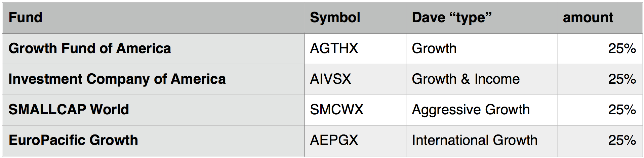Select the Symbol column header
The height and width of the screenshot is (158, 644).
355,18
